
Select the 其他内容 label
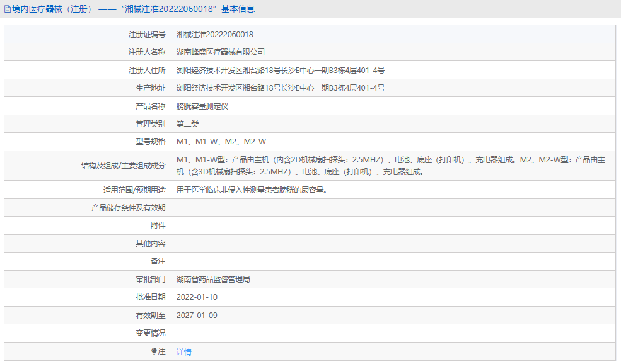coord(151,243)
